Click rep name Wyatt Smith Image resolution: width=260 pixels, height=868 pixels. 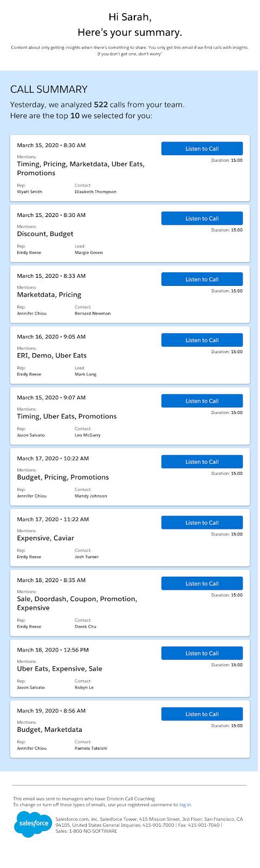tap(29, 192)
